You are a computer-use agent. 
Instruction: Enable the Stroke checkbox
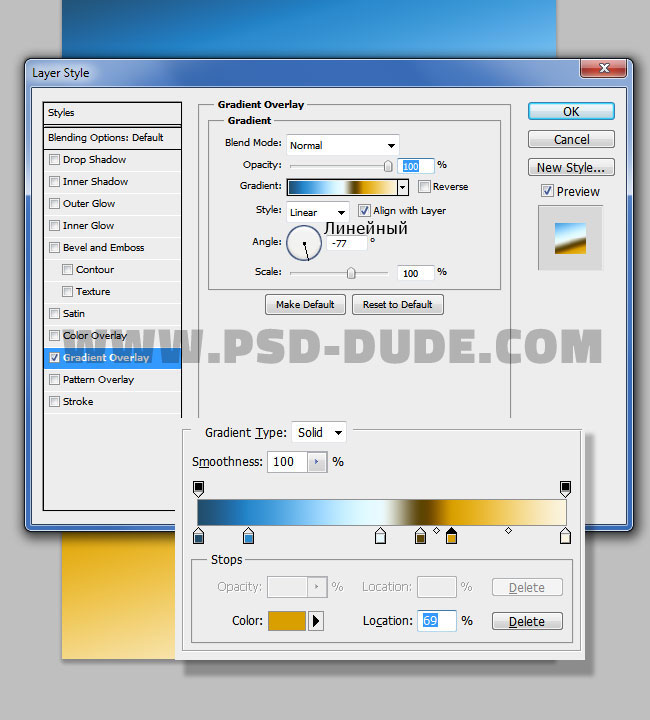click(54, 402)
